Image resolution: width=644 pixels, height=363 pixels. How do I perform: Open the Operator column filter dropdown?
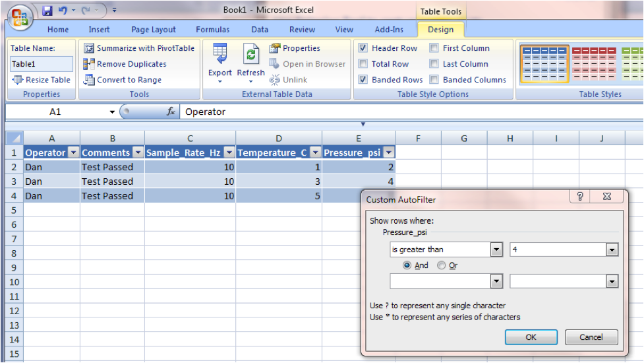(73, 152)
